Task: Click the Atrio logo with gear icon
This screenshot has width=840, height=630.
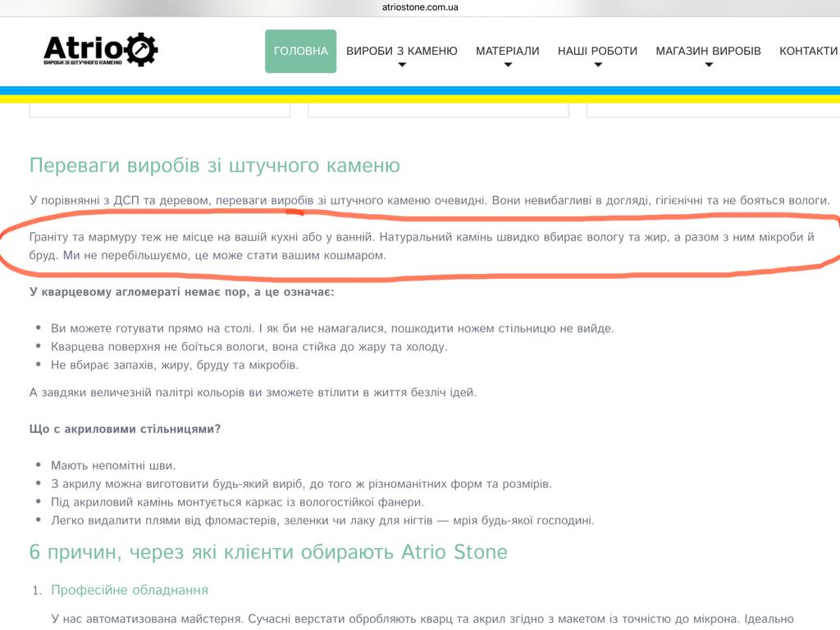Action: coord(101,49)
